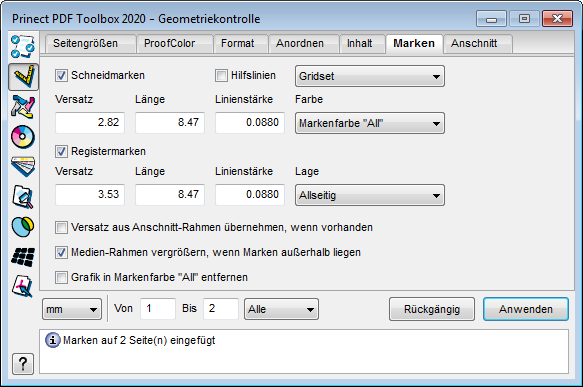This screenshot has height=387, width=583.
Task: Select the Geometry control ruler icon
Action: (x=23, y=77)
